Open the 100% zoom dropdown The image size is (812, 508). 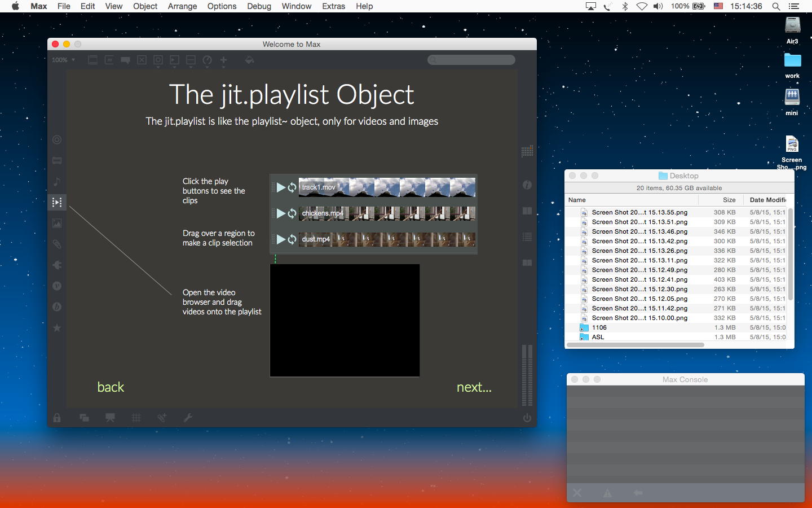point(63,60)
